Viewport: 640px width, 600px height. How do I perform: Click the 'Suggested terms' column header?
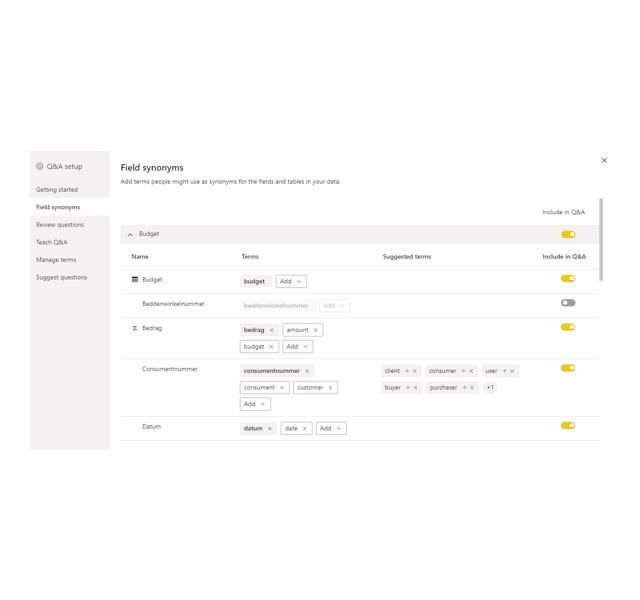(x=407, y=256)
